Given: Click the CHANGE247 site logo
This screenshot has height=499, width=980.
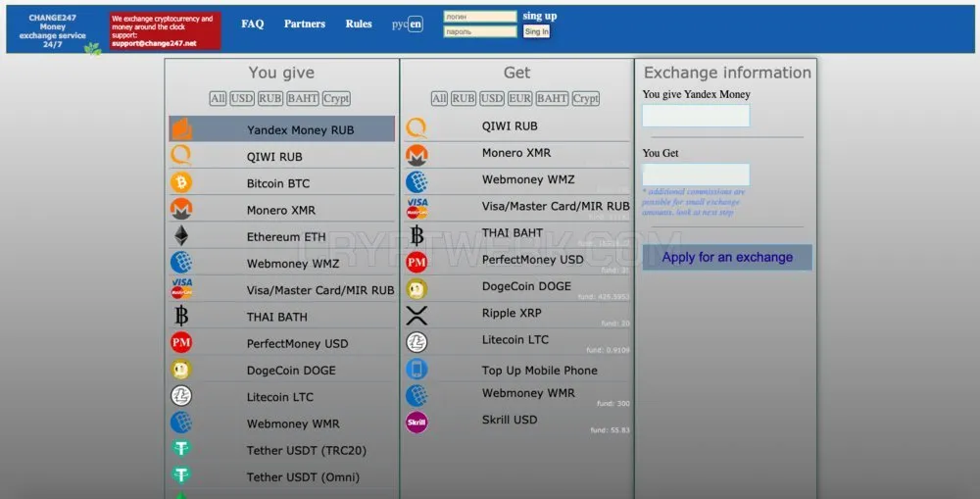Looking at the screenshot, I should tap(53, 30).
